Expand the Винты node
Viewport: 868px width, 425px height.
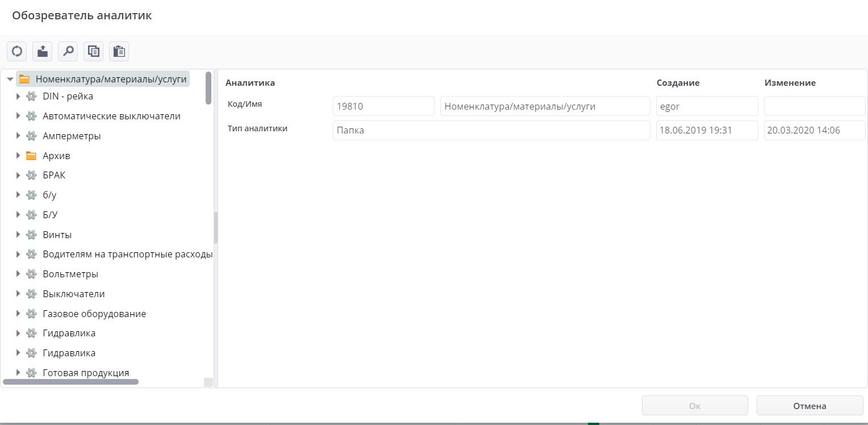pos(18,235)
